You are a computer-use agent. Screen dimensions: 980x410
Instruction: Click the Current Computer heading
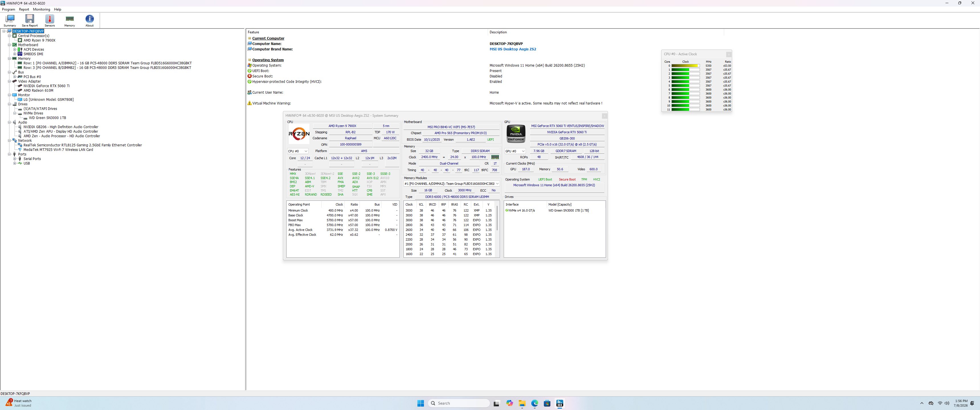(x=268, y=38)
